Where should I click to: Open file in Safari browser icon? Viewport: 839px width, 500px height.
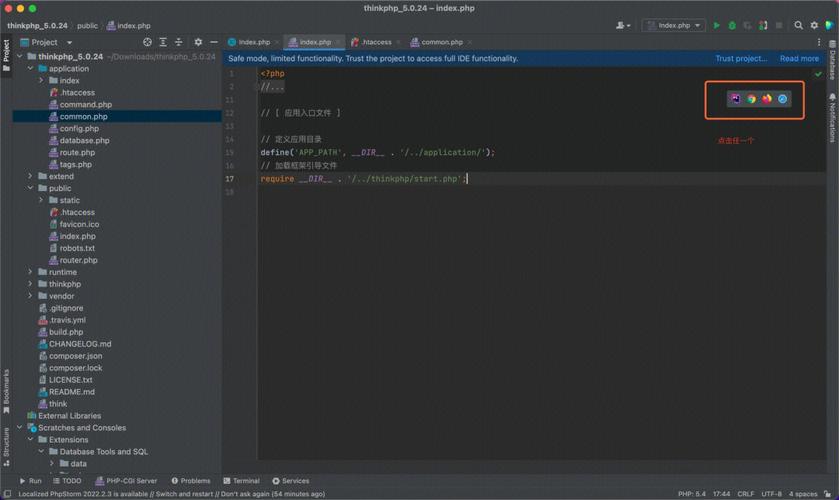pyautogui.click(x=782, y=99)
